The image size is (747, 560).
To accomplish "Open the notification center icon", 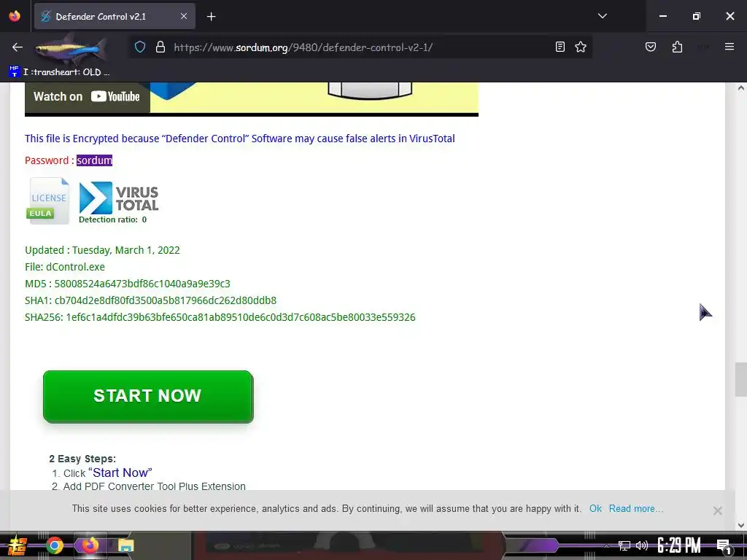I will click(724, 546).
